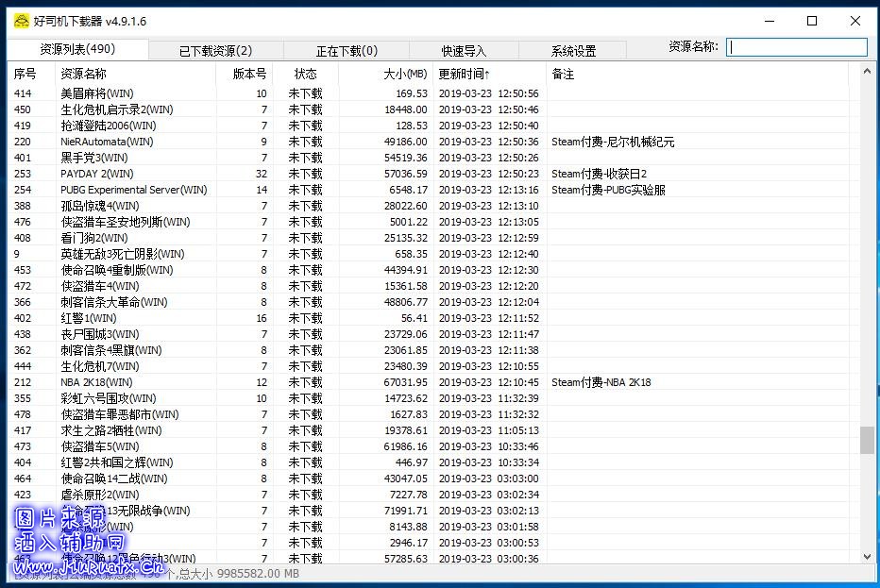The width and height of the screenshot is (880, 588).
Task: Sort by the 序号 column header
Action: click(x=31, y=74)
